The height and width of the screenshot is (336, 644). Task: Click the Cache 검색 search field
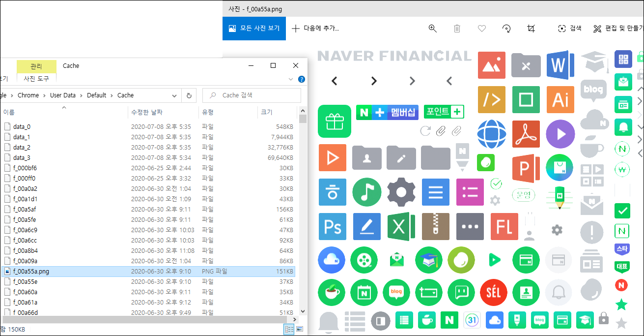(x=252, y=95)
